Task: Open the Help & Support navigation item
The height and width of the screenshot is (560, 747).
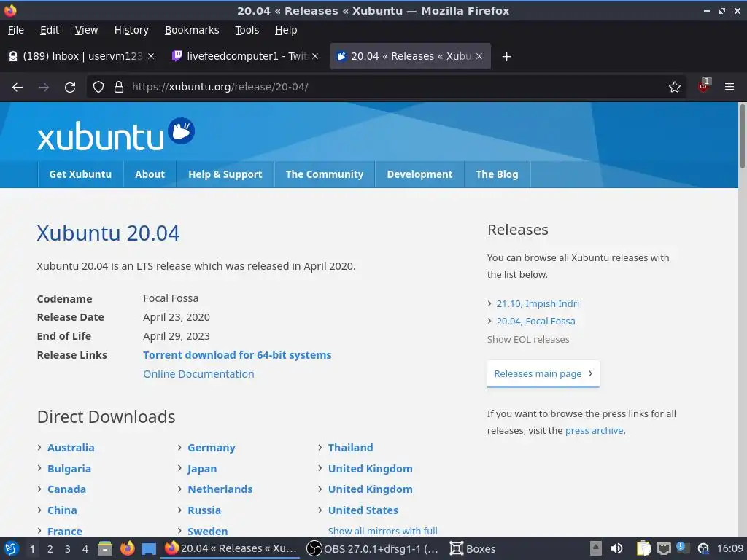Action: click(225, 174)
